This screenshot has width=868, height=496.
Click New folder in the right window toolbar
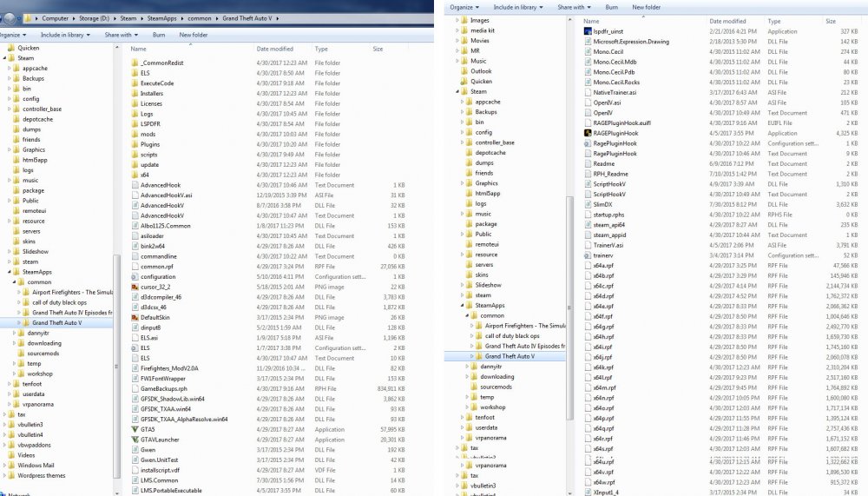point(646,7)
